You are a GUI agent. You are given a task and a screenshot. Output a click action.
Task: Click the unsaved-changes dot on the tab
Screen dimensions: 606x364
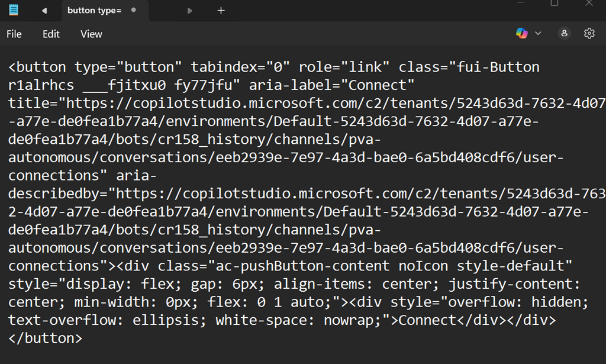click(x=133, y=11)
